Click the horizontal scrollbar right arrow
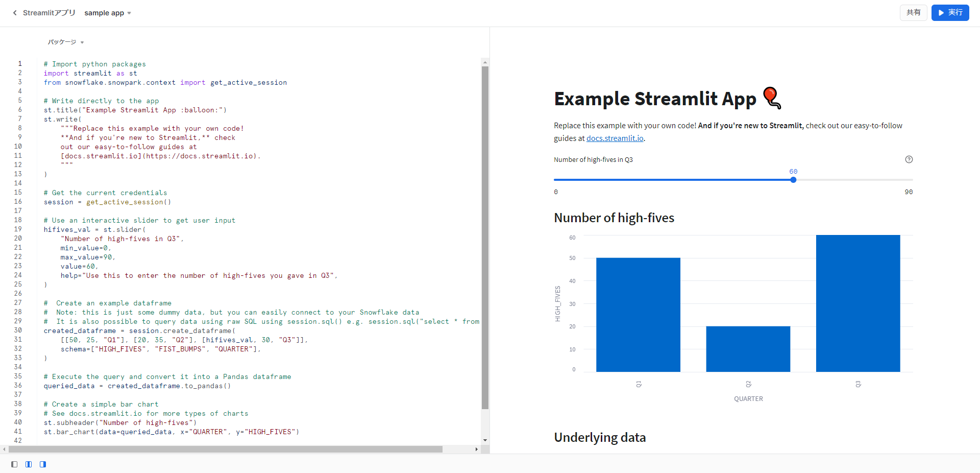The height and width of the screenshot is (473, 980). click(x=476, y=450)
